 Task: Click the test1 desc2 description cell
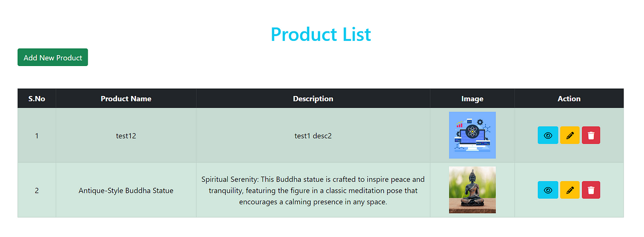pos(313,135)
